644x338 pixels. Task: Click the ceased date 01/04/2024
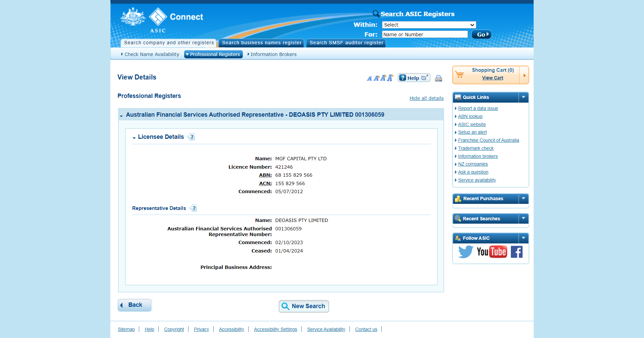tap(289, 251)
